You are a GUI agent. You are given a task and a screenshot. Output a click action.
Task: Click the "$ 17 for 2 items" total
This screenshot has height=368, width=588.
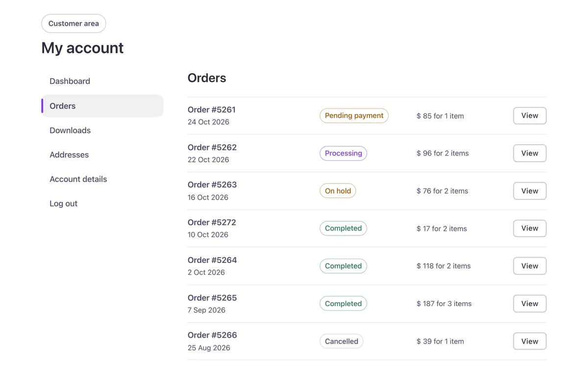click(442, 229)
